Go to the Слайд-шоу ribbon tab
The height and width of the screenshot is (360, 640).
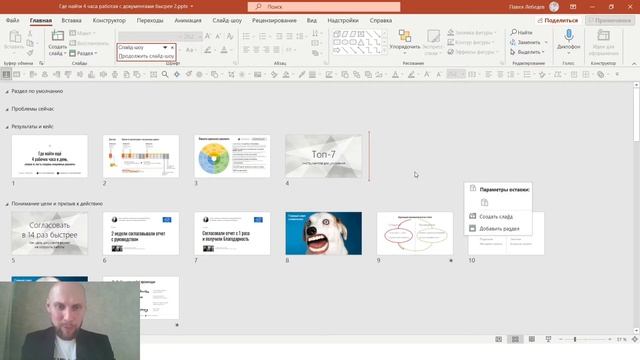(227, 20)
